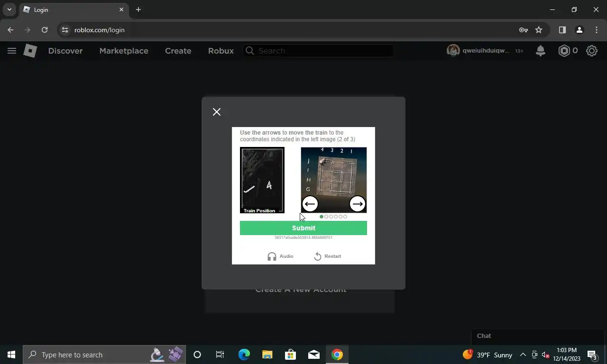The height and width of the screenshot is (364, 607).
Task: Launch Microsoft Edge from the taskbar
Action: coord(244,355)
